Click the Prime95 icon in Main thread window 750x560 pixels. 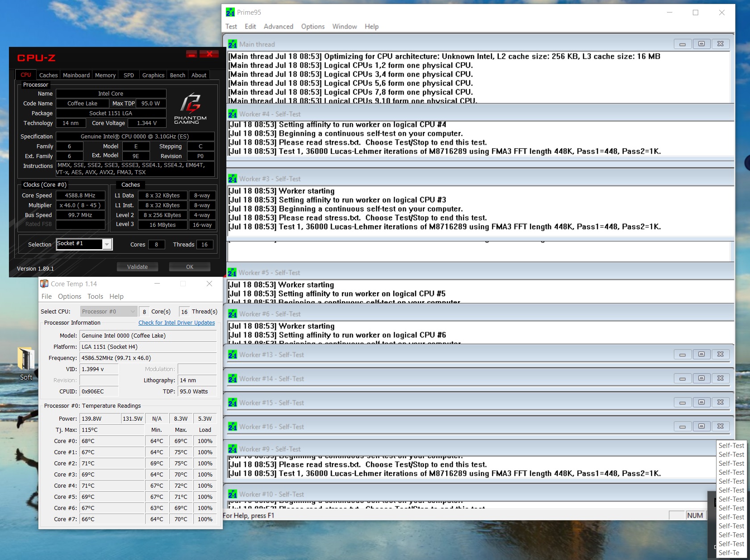coord(233,44)
